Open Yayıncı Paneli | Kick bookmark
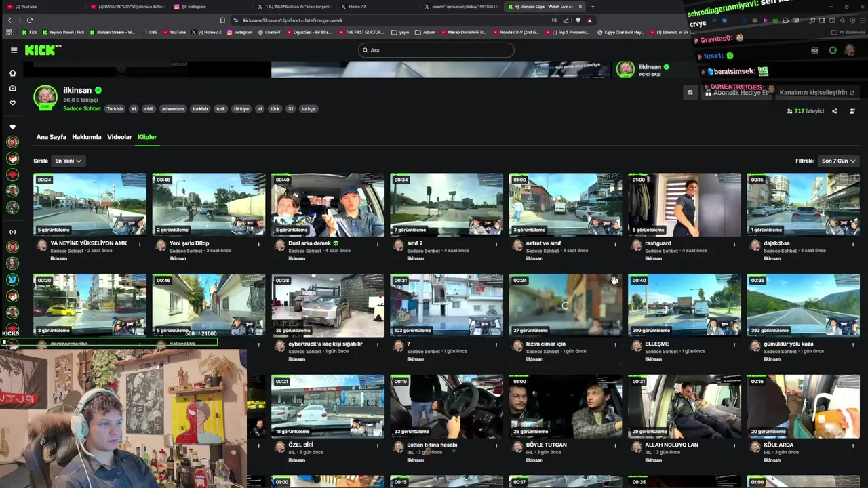 [63, 32]
